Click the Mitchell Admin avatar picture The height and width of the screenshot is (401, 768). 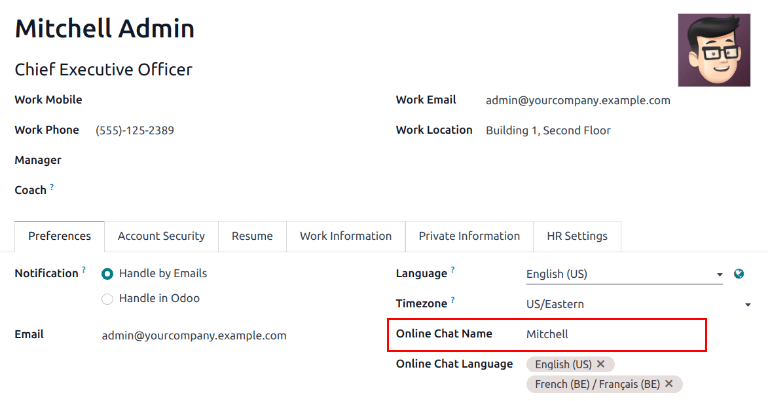coord(714,50)
